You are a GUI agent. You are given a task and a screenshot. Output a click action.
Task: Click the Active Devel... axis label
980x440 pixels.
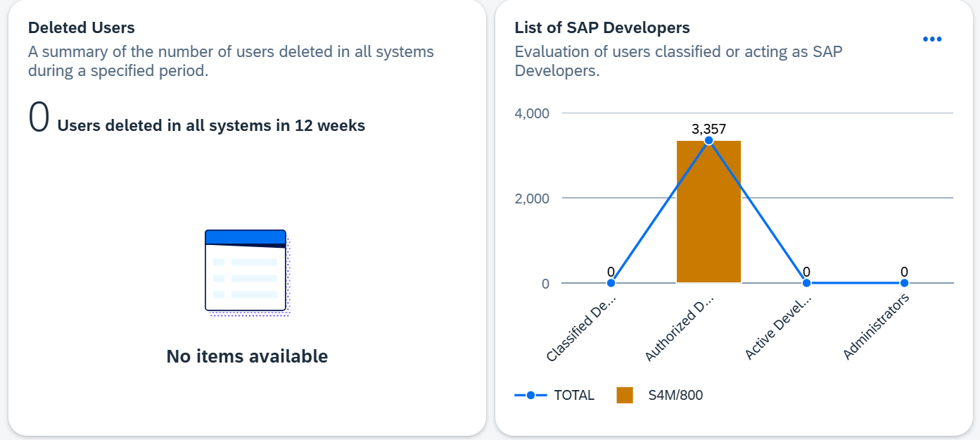coord(779,328)
